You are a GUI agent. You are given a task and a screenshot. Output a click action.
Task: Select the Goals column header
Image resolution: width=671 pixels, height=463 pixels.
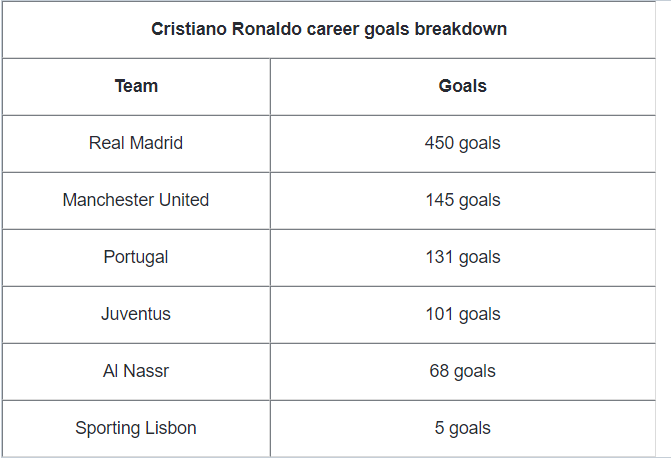463,86
